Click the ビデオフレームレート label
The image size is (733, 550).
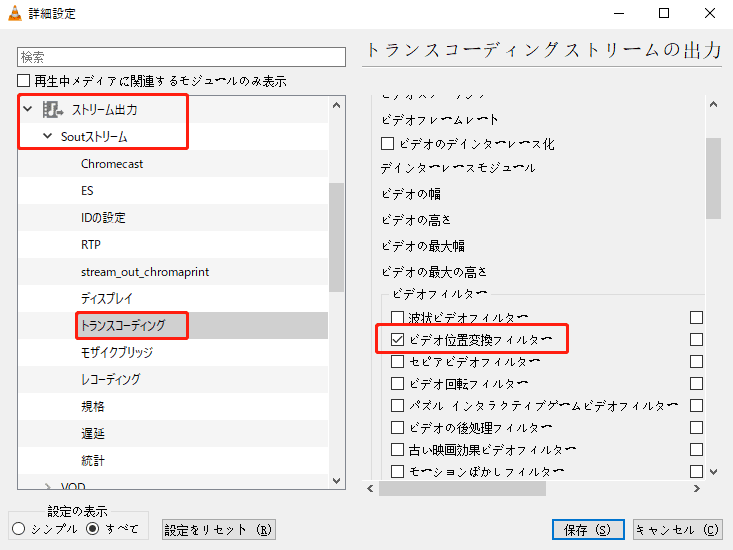[x=439, y=120]
